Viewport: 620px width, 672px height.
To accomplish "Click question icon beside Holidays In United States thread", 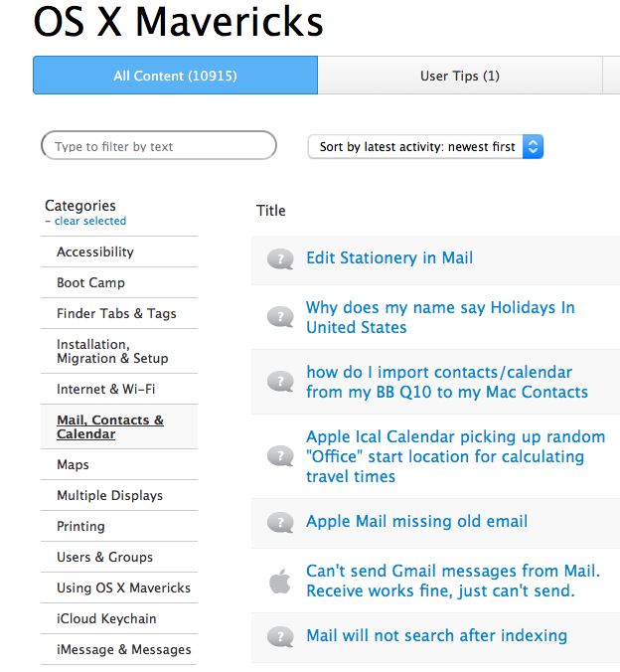I will coord(280,317).
